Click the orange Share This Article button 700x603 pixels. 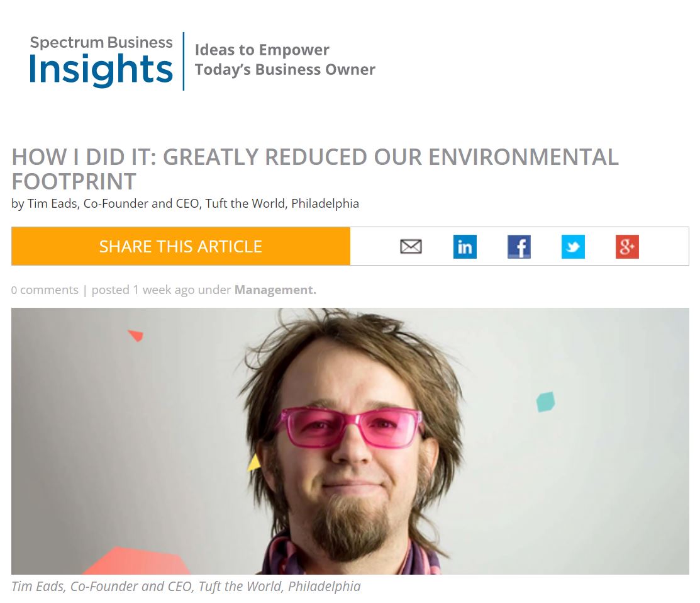click(181, 246)
